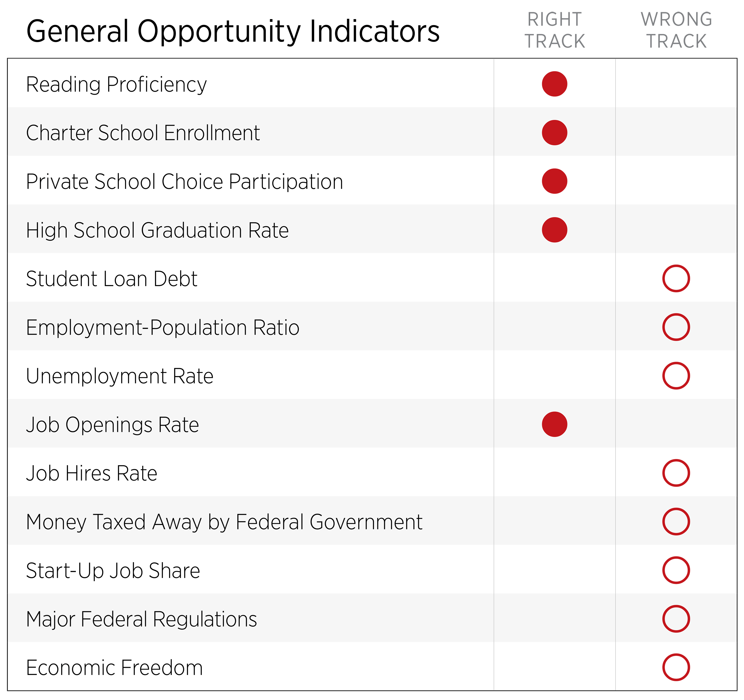This screenshot has height=700, width=744.
Task: Select the Private School Choice Participation dot
Action: pyautogui.click(x=554, y=181)
